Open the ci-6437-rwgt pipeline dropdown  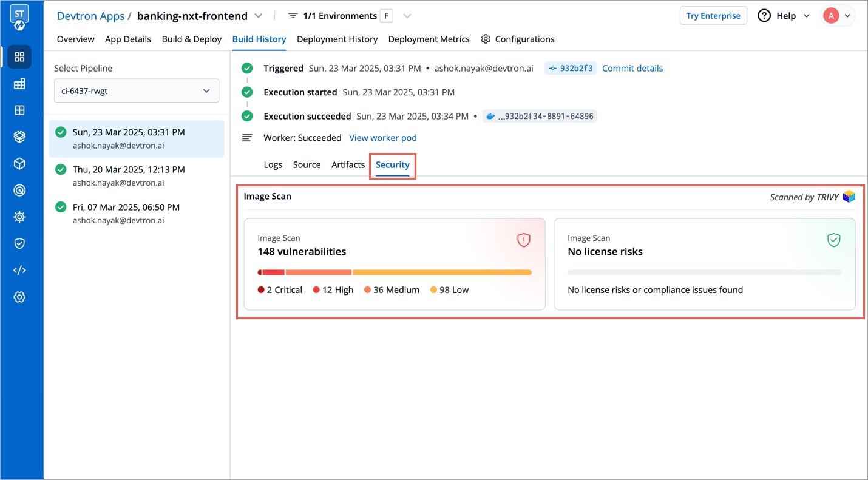click(137, 91)
